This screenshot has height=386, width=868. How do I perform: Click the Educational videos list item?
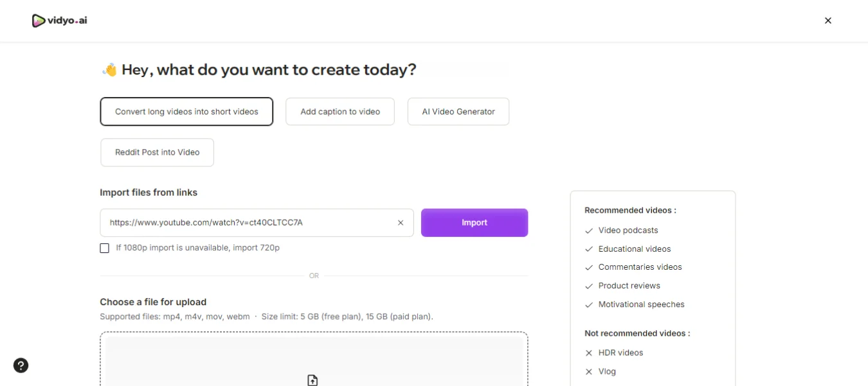pyautogui.click(x=635, y=249)
